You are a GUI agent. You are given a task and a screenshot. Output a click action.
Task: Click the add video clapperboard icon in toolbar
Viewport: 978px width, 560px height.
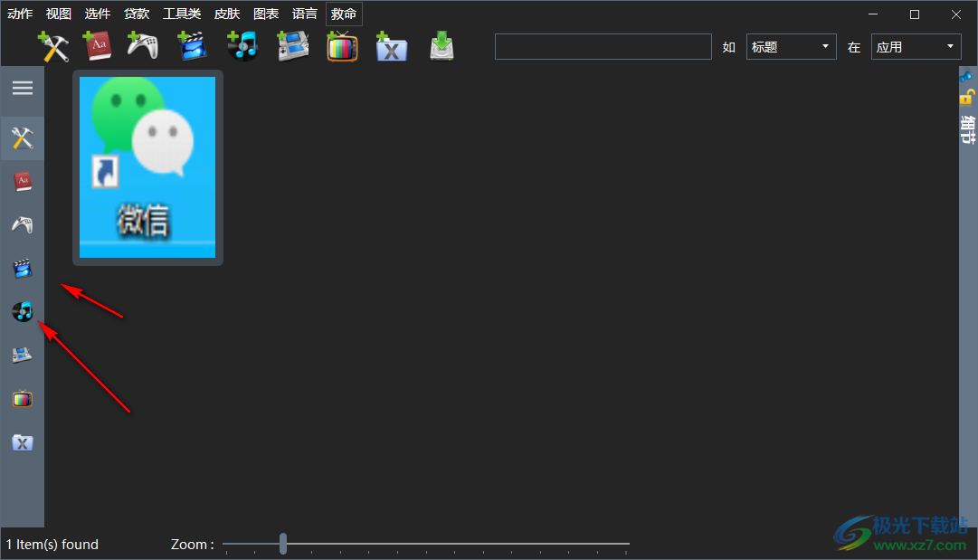point(191,46)
